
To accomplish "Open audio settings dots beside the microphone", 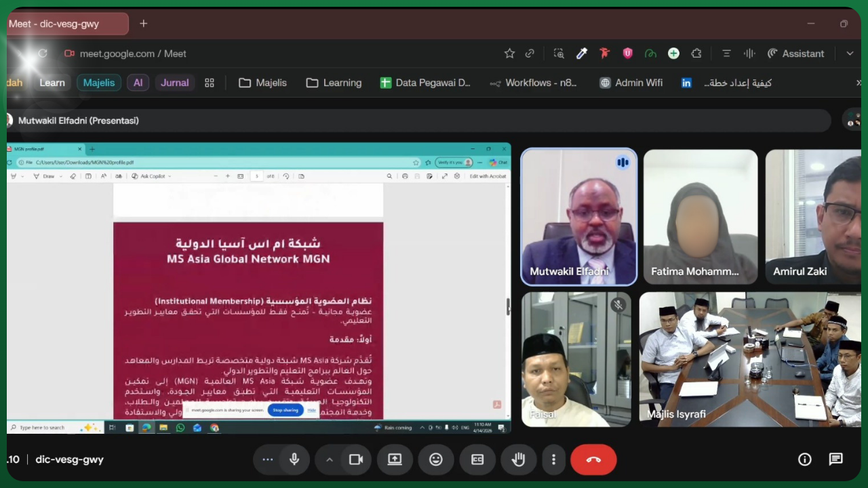I will click(x=268, y=460).
